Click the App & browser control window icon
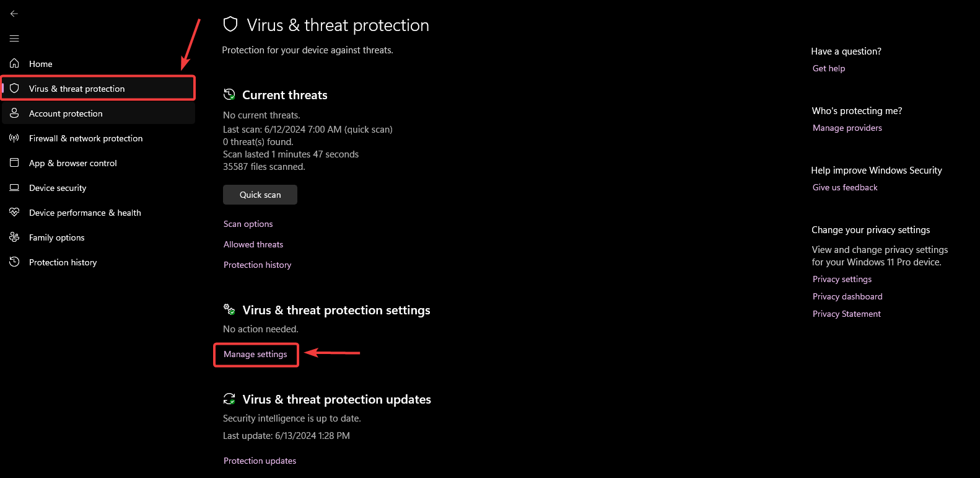Screen dimensions: 980x478 14,162
